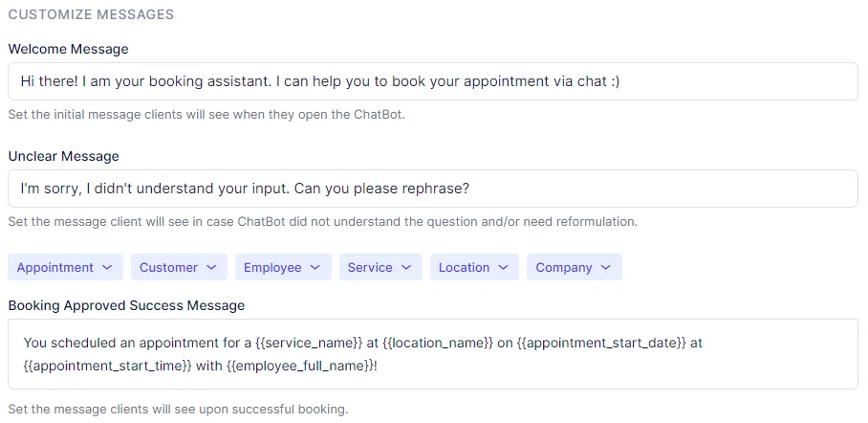
Task: Click the chevron arrow beside Service
Action: 406,268
